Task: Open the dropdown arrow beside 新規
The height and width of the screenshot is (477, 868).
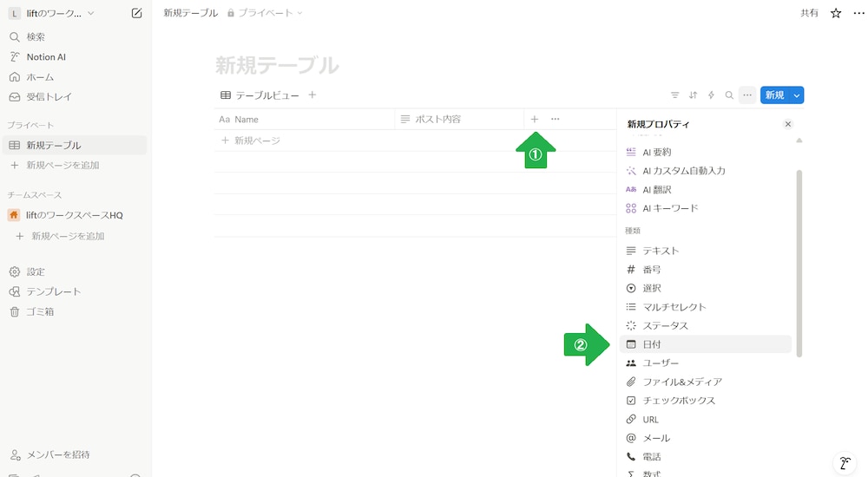Action: pos(797,95)
